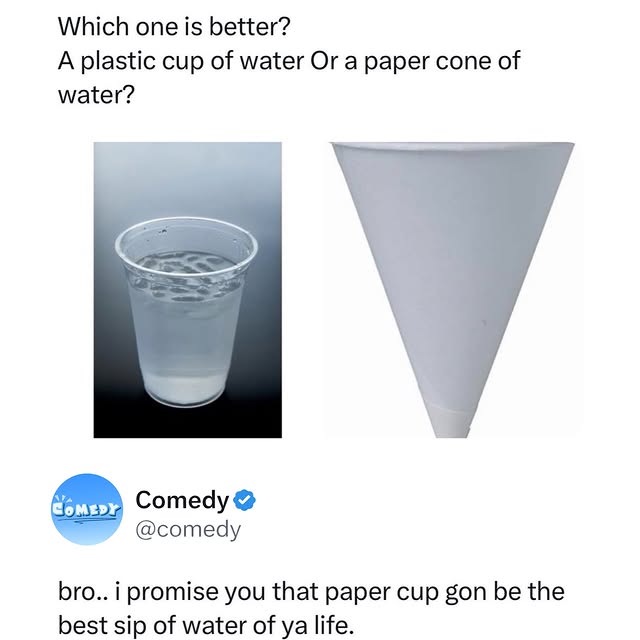640x640 pixels.
Task: Click the pointed tip of the paper cone
Action: tap(452, 428)
